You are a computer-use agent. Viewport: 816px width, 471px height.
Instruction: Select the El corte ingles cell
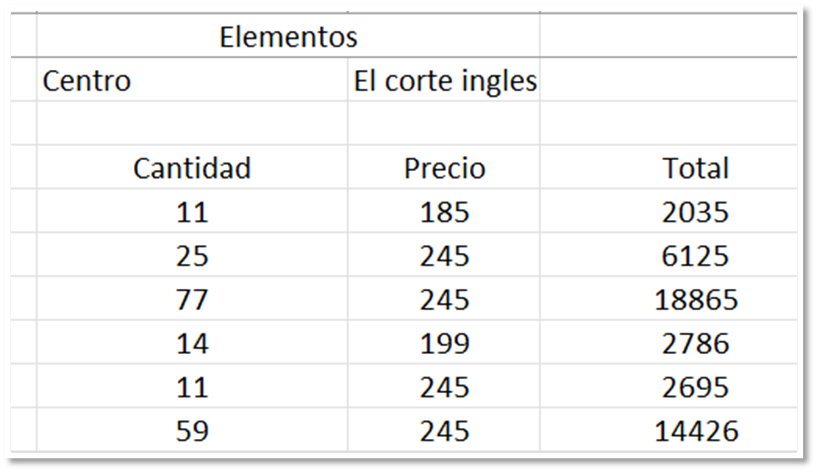click(444, 79)
